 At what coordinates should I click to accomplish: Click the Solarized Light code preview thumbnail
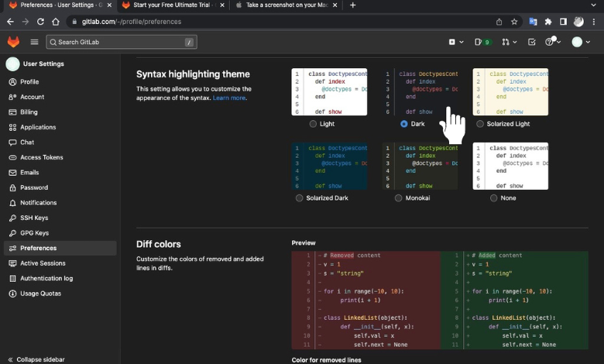coord(510,91)
